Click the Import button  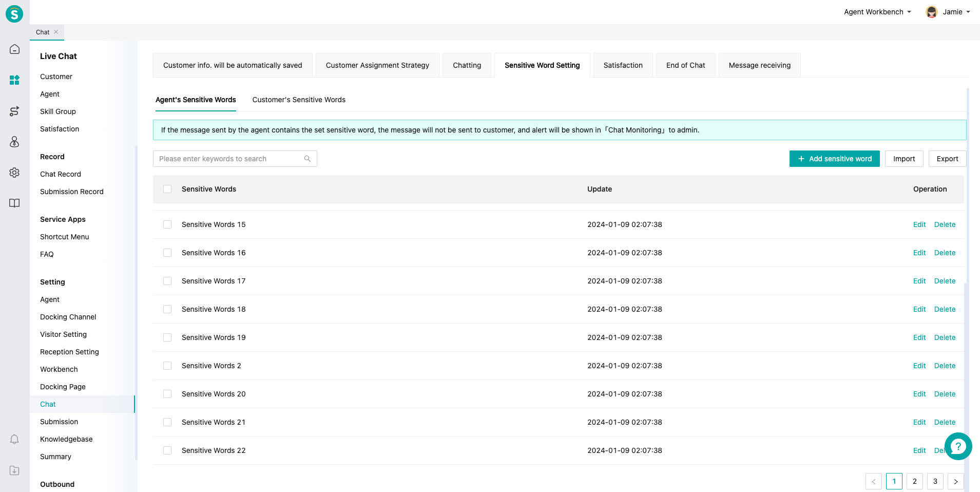coord(904,159)
